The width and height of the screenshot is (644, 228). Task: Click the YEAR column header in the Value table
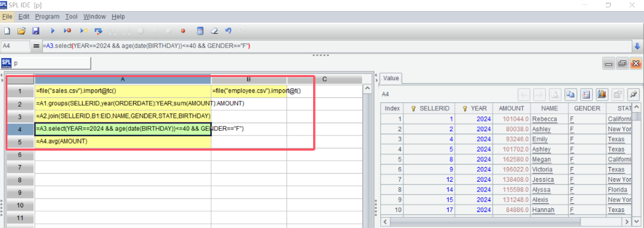[475, 108]
